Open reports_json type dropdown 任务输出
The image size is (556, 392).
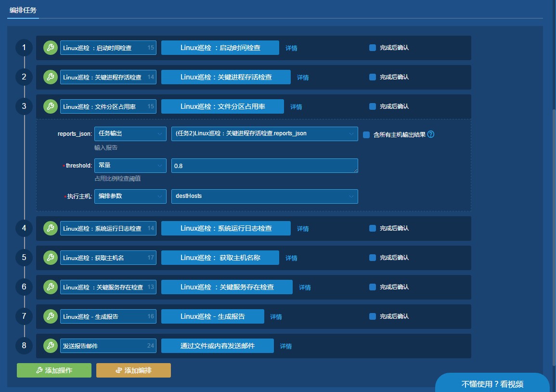[130, 134]
